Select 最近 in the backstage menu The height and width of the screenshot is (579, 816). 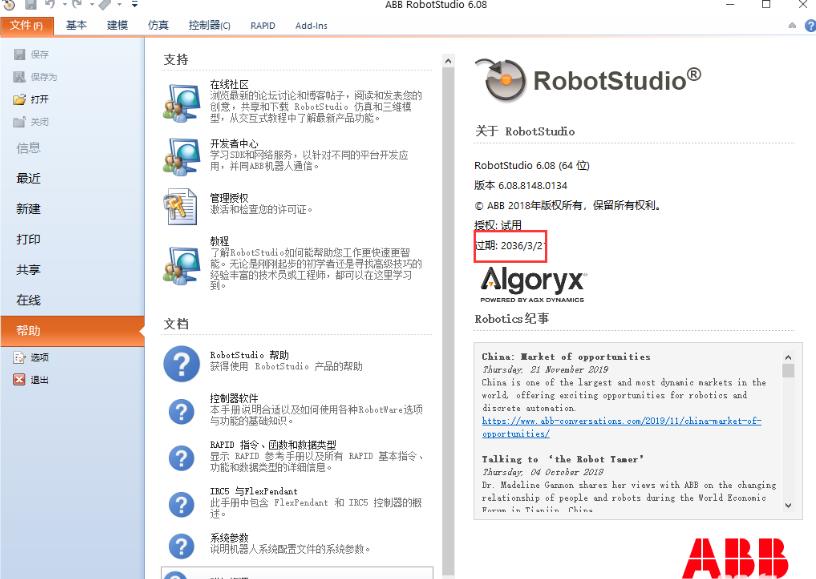(x=28, y=178)
